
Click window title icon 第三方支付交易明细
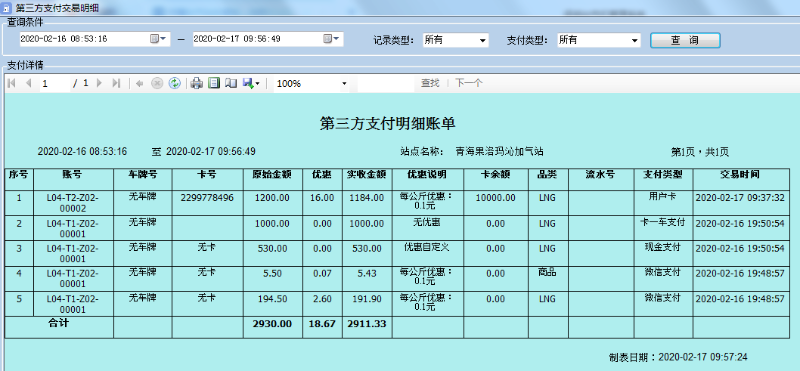7,8
